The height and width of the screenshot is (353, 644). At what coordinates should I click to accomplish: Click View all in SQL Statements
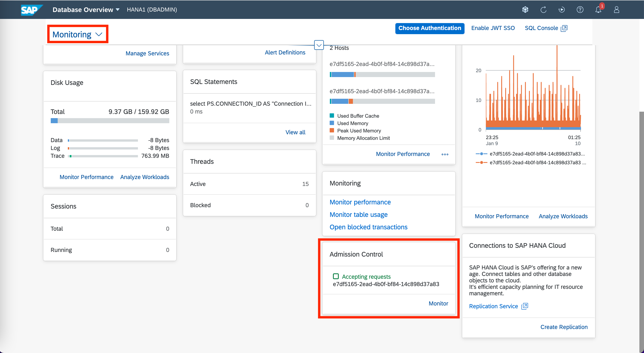tap(295, 132)
